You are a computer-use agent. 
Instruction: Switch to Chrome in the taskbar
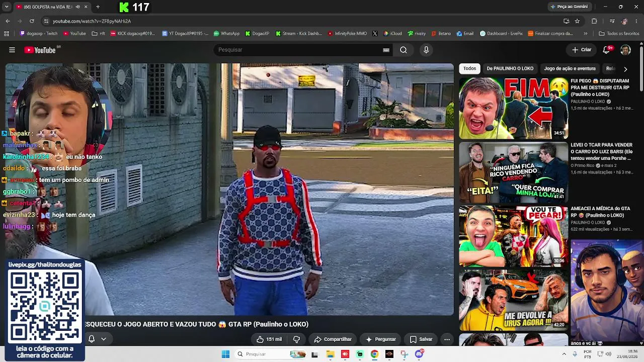pos(374,354)
